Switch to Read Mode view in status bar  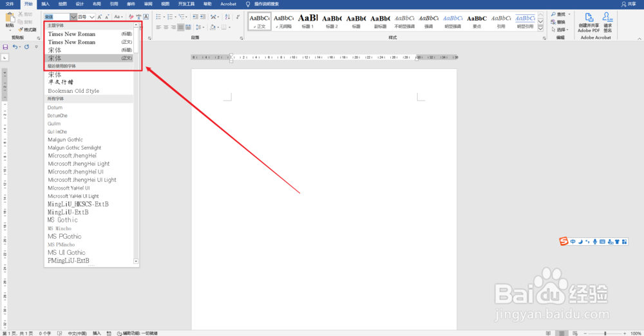tap(548, 333)
